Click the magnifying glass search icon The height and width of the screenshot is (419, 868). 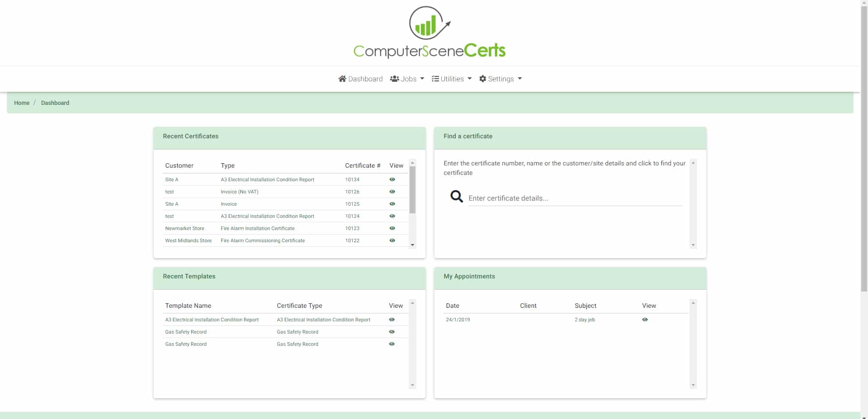[x=456, y=196]
